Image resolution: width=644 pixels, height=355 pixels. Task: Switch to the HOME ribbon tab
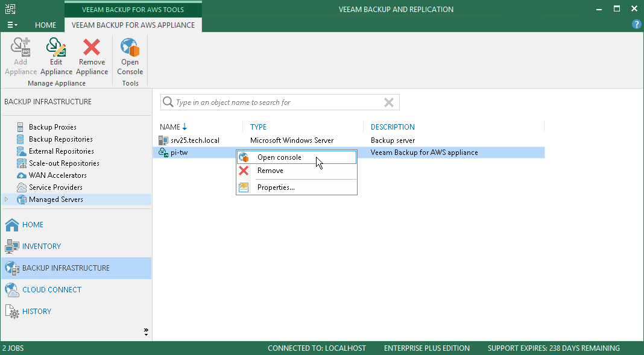tap(46, 25)
